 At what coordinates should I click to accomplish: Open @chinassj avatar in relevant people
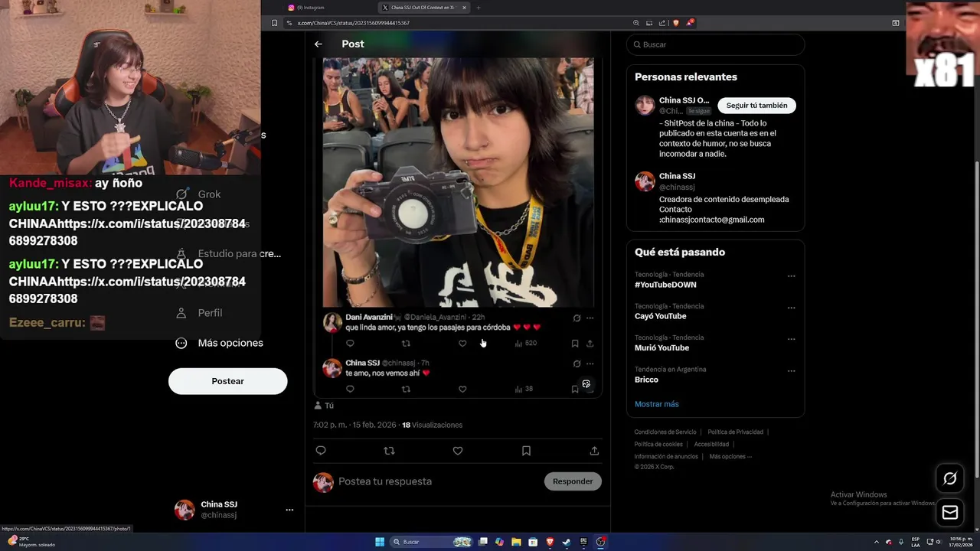pos(645,181)
